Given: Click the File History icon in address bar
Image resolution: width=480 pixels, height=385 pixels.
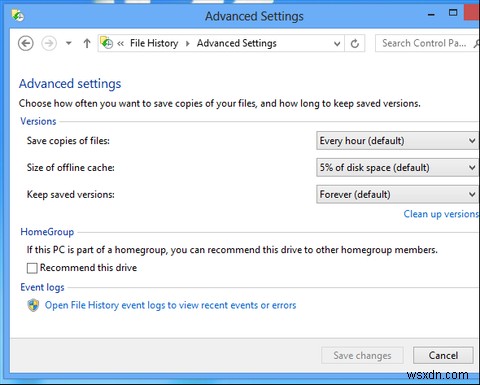Looking at the screenshot, I should 107,43.
